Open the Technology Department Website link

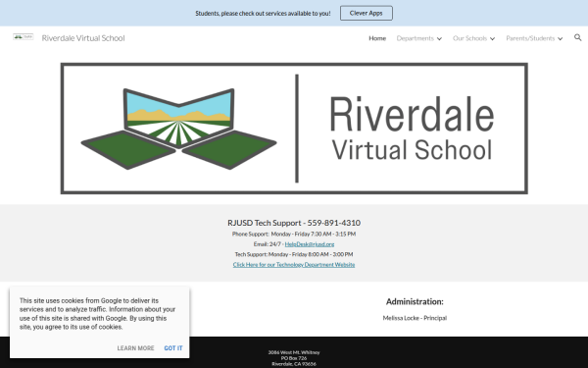294,265
